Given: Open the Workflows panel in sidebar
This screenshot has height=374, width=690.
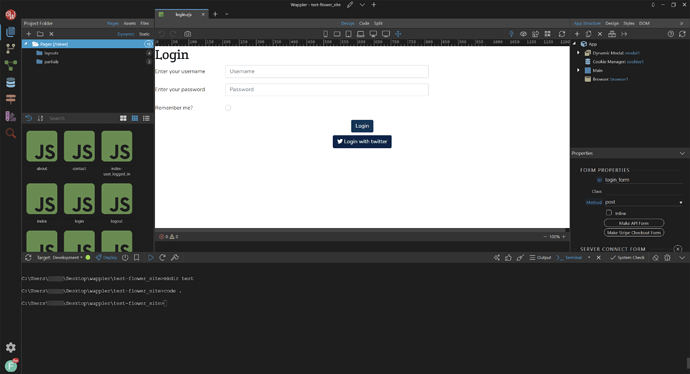Looking at the screenshot, I should [x=11, y=65].
